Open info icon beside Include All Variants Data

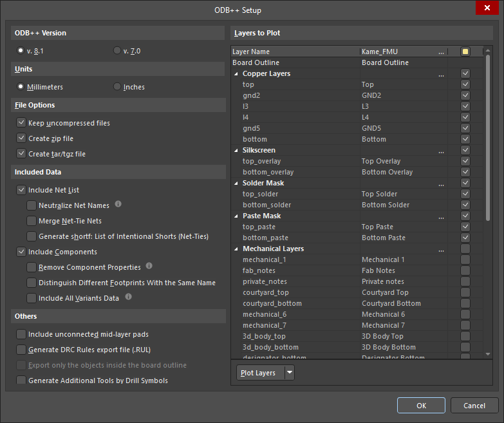tap(128, 296)
